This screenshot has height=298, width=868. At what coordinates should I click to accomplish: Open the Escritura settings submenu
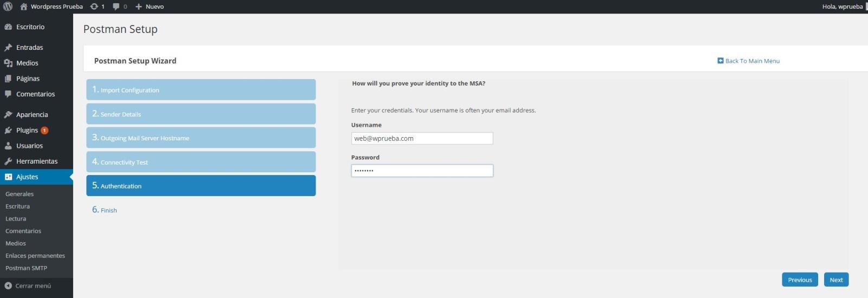point(17,206)
